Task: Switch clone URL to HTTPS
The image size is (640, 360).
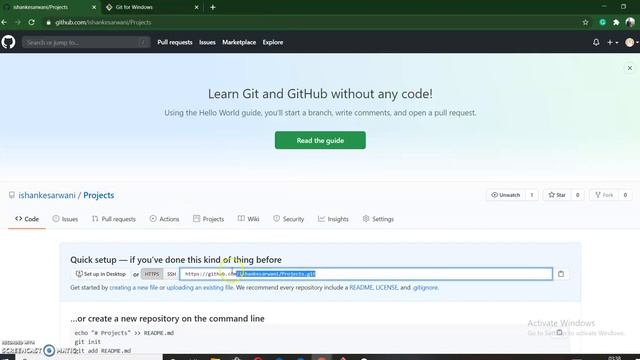Action: click(152, 274)
